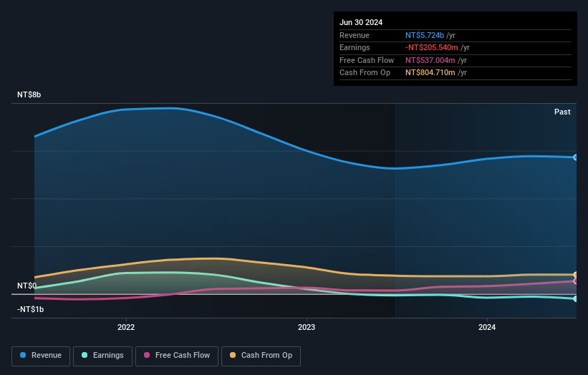Select the Earnings endpoint marker on chart
Image resolution: width=588 pixels, height=375 pixels.
576,299
